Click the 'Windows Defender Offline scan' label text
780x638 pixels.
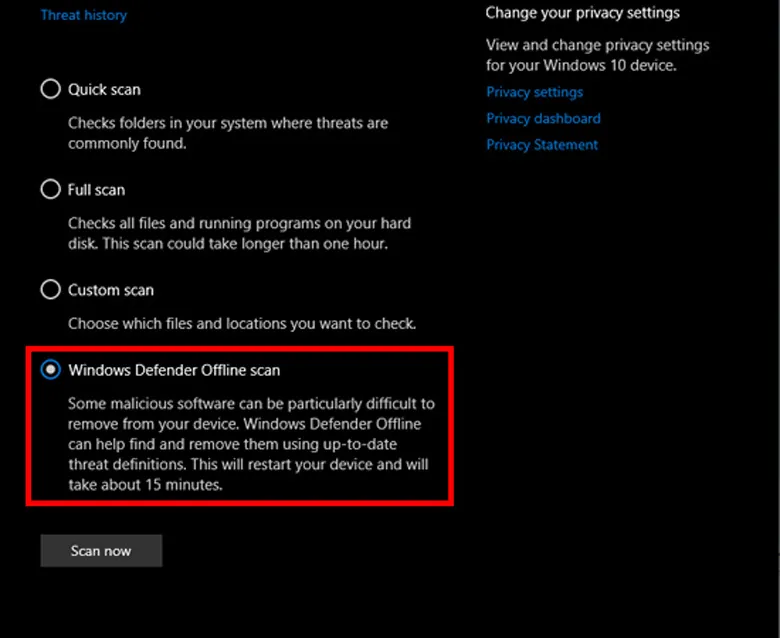click(x=174, y=370)
